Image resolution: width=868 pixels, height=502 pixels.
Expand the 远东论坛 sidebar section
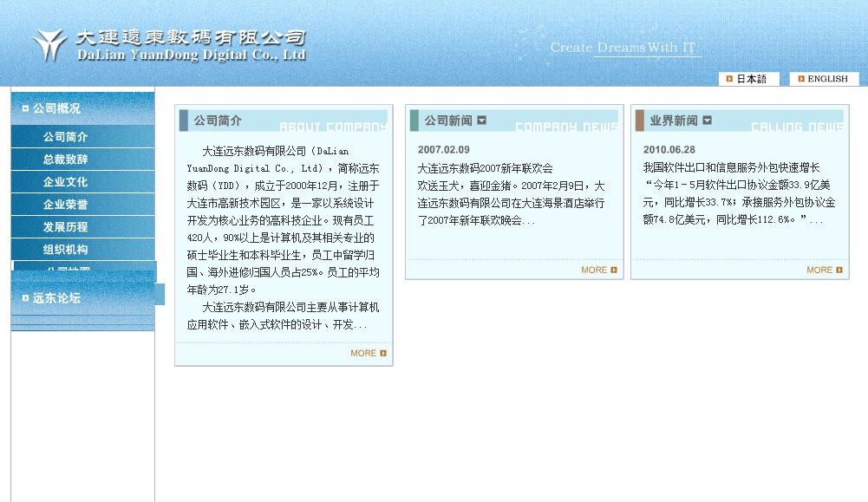(57, 297)
